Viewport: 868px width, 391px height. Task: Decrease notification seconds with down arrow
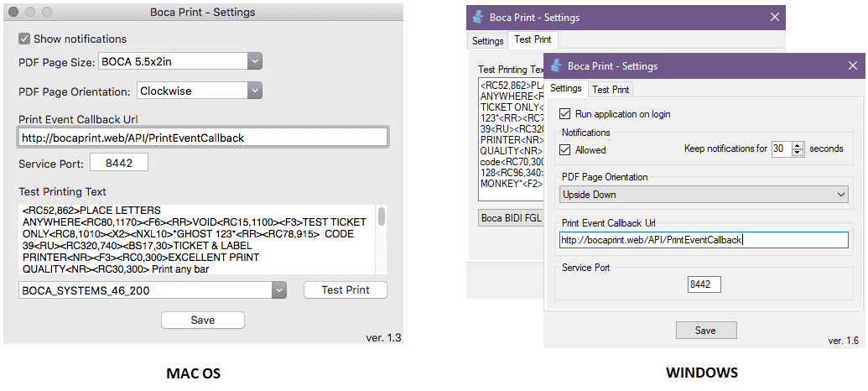tap(798, 153)
